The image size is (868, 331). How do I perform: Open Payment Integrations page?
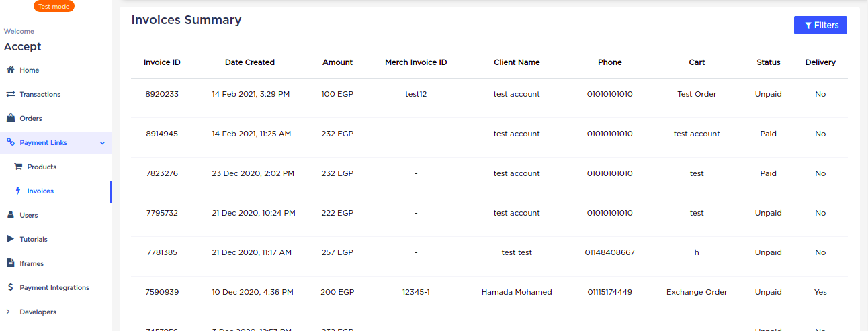56,287
